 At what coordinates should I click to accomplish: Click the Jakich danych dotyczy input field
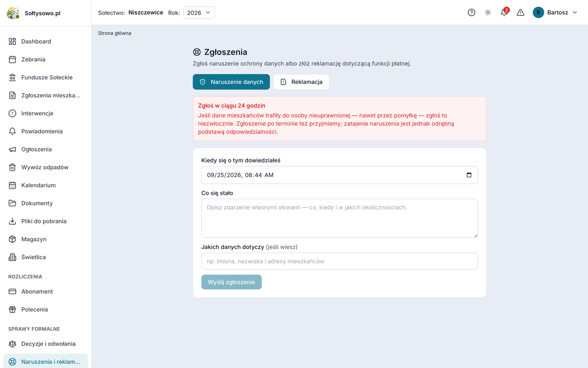click(x=340, y=262)
